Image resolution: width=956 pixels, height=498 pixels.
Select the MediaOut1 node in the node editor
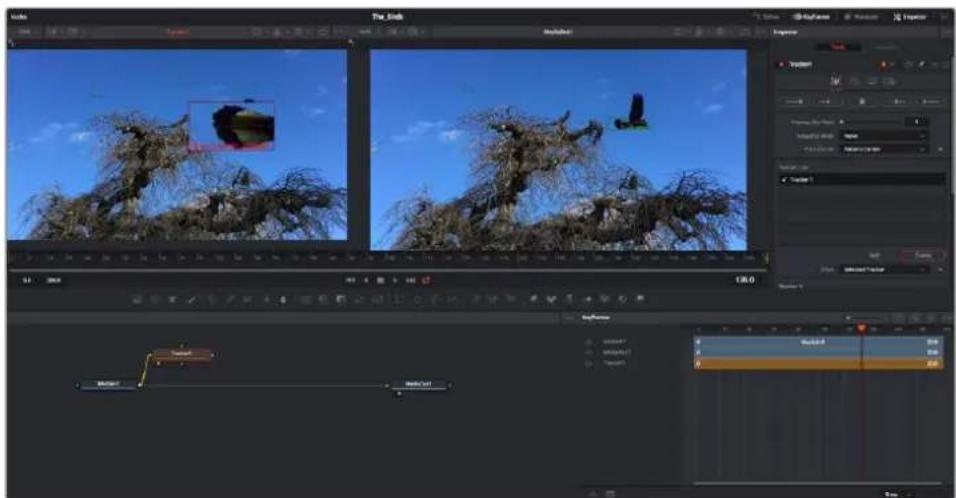point(419,385)
